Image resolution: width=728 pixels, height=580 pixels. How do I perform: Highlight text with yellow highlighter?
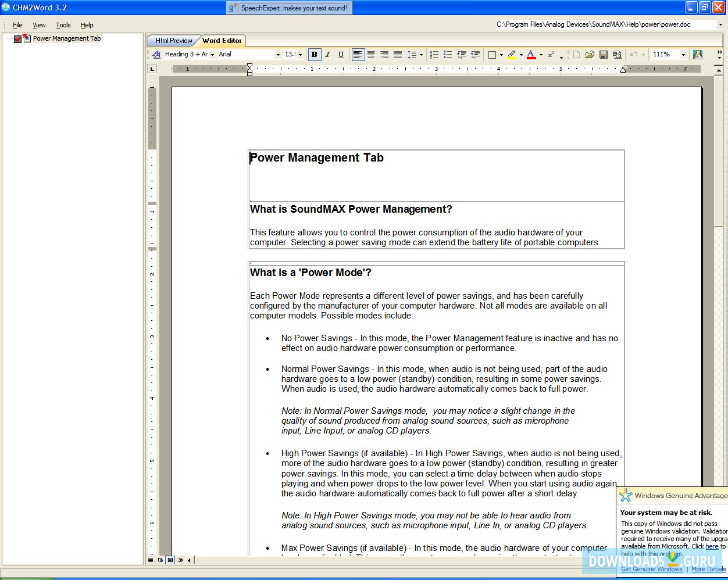click(x=511, y=54)
